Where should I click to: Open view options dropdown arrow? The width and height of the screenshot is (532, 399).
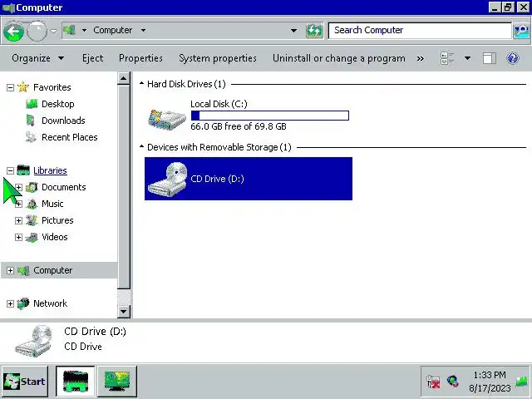pos(467,58)
